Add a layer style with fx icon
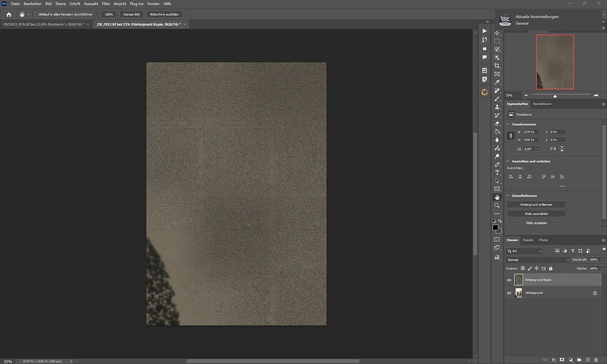The height and width of the screenshot is (364, 607). click(553, 360)
